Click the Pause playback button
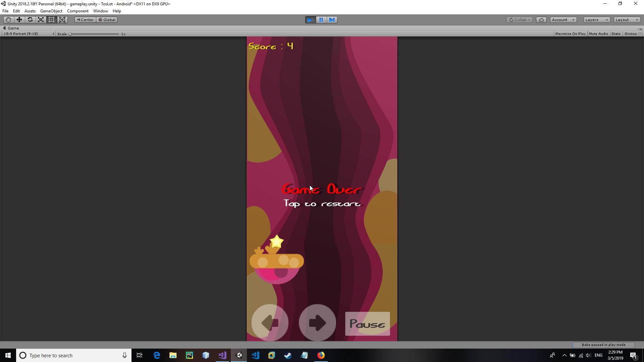 coord(321,20)
